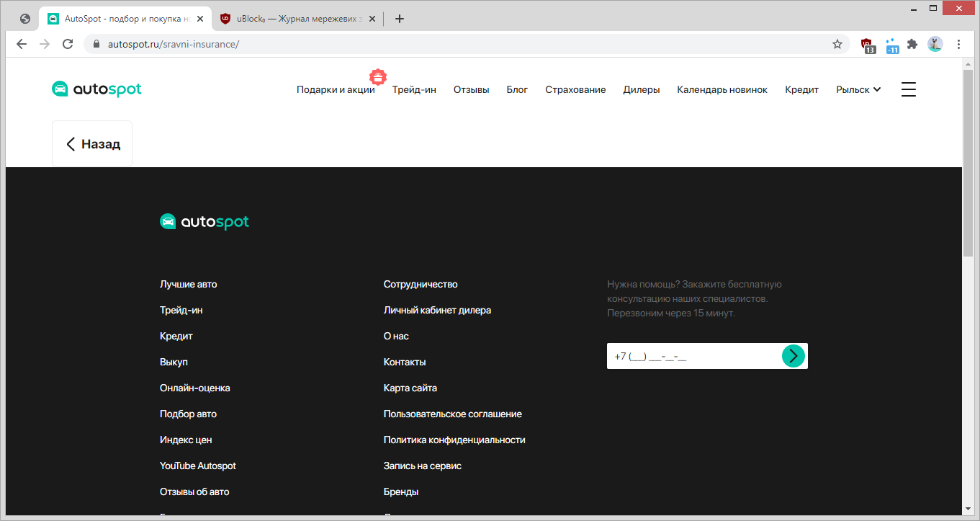Open the Chrome three-dot menu
The width and height of the screenshot is (980, 521).
click(959, 44)
